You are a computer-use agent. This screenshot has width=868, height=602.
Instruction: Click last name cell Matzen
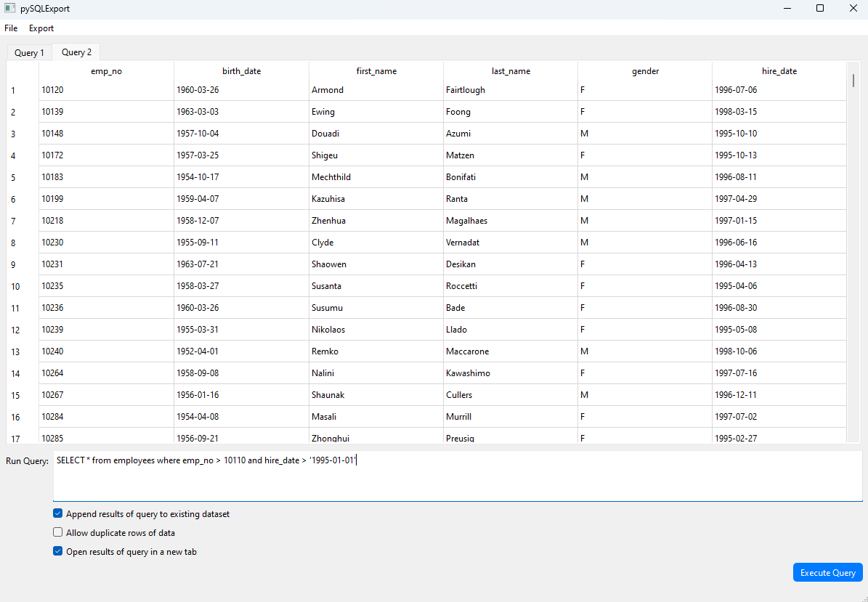tap(511, 155)
